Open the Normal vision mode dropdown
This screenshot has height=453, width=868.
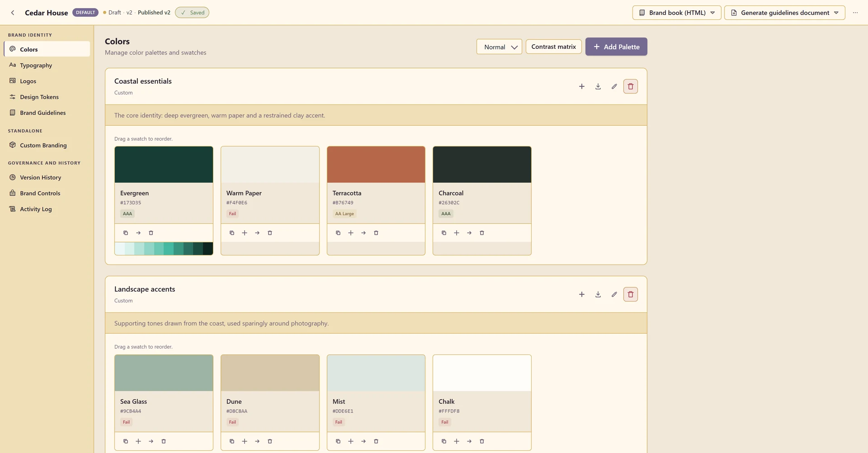click(x=499, y=47)
